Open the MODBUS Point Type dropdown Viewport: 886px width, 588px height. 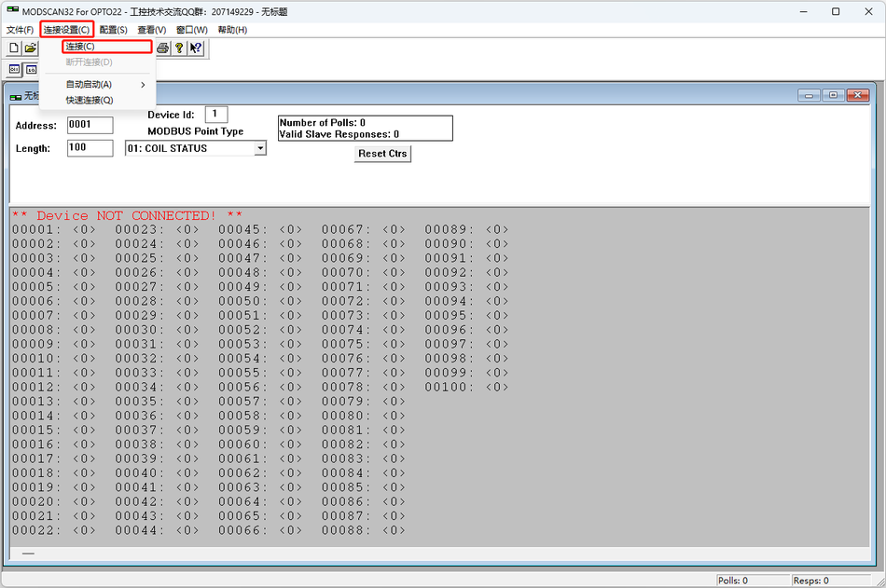tap(260, 148)
